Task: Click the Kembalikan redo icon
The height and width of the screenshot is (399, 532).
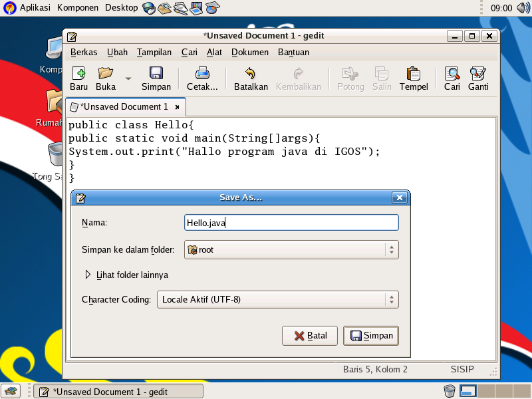Action: (x=298, y=73)
